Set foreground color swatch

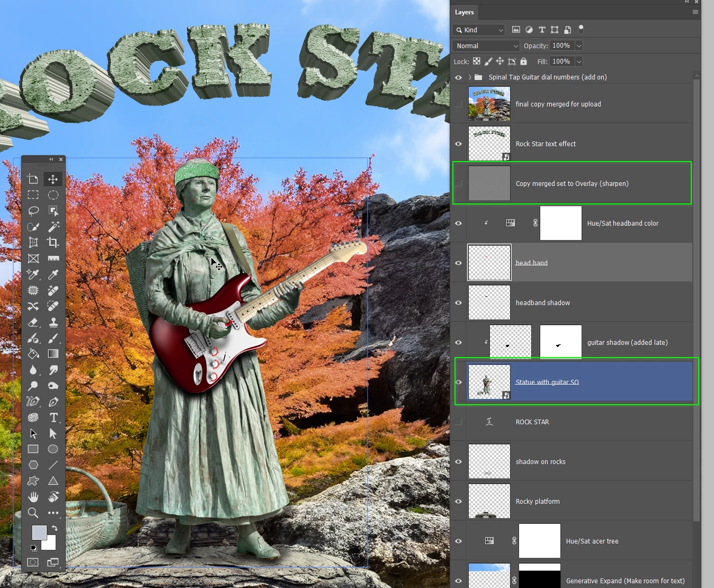click(x=39, y=533)
